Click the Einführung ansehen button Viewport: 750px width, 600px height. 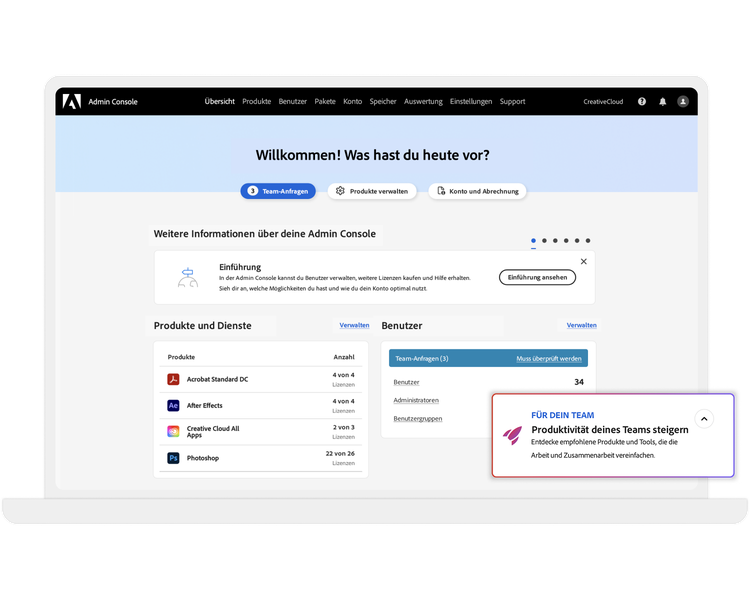tap(537, 278)
